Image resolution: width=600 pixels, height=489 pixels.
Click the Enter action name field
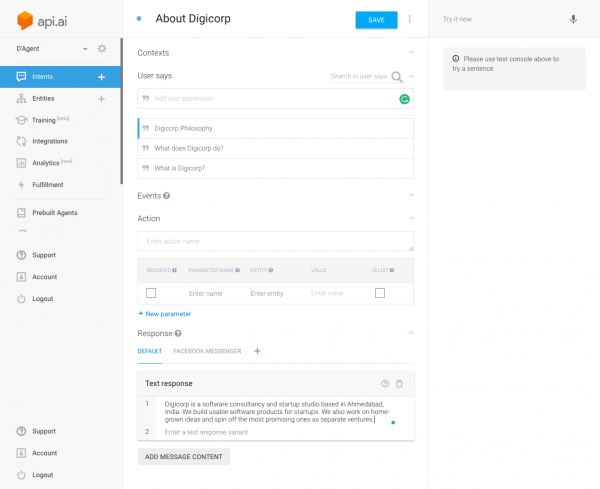pos(276,241)
